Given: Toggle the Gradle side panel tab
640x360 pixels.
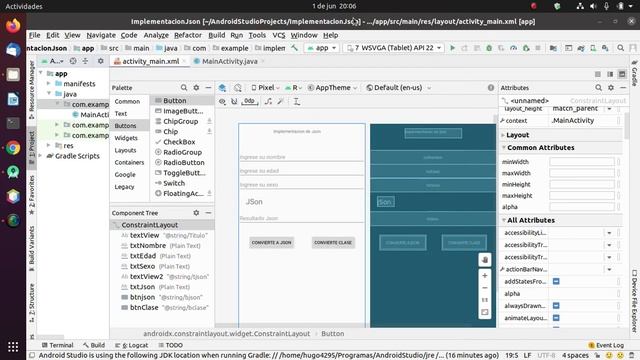Looking at the screenshot, I should (x=634, y=73).
